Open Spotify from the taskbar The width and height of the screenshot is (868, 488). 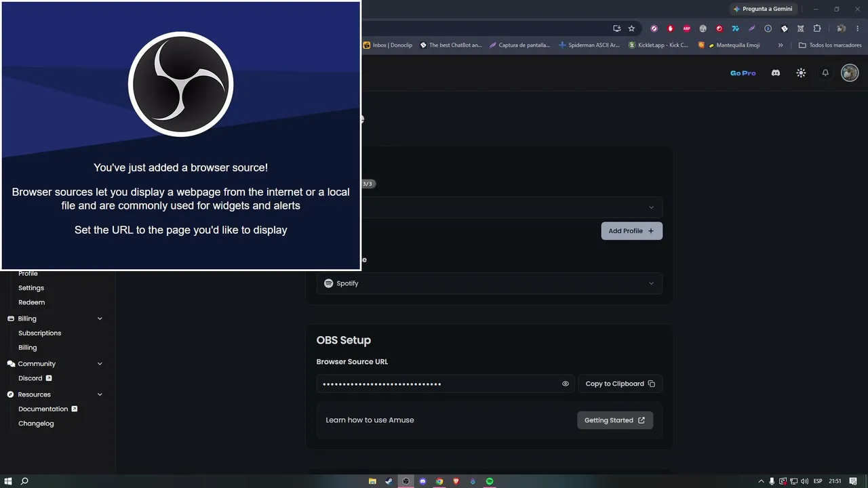tap(490, 481)
